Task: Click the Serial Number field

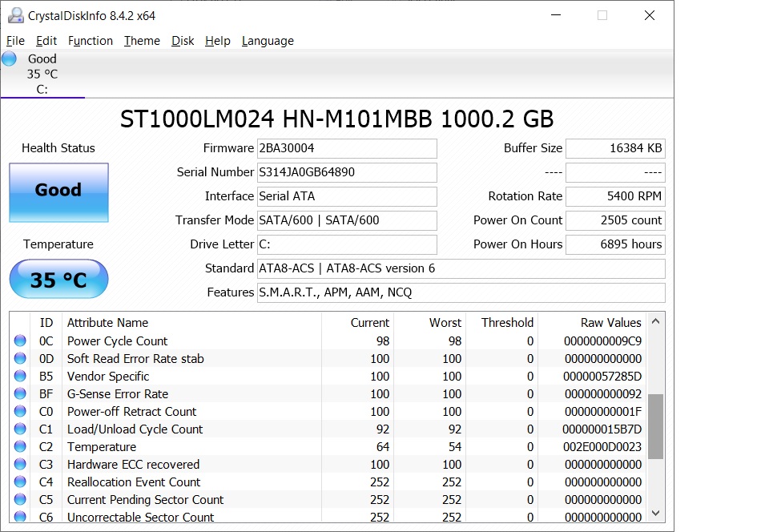Action: click(x=347, y=172)
